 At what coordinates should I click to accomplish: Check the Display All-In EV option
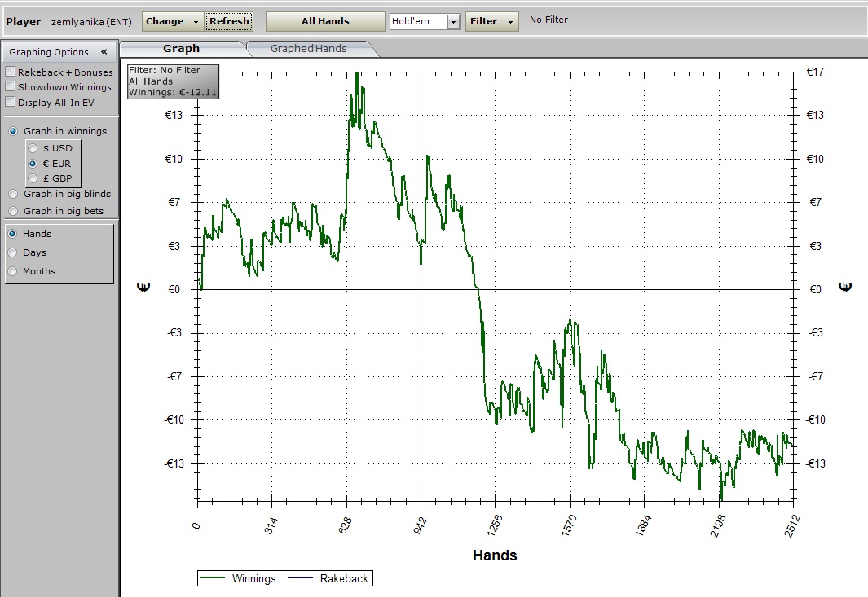pos(11,103)
